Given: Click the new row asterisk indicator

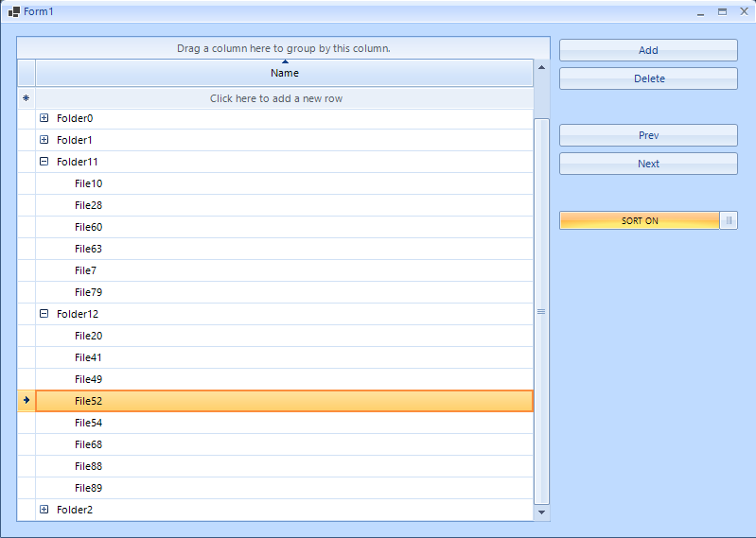Looking at the screenshot, I should point(26,98).
